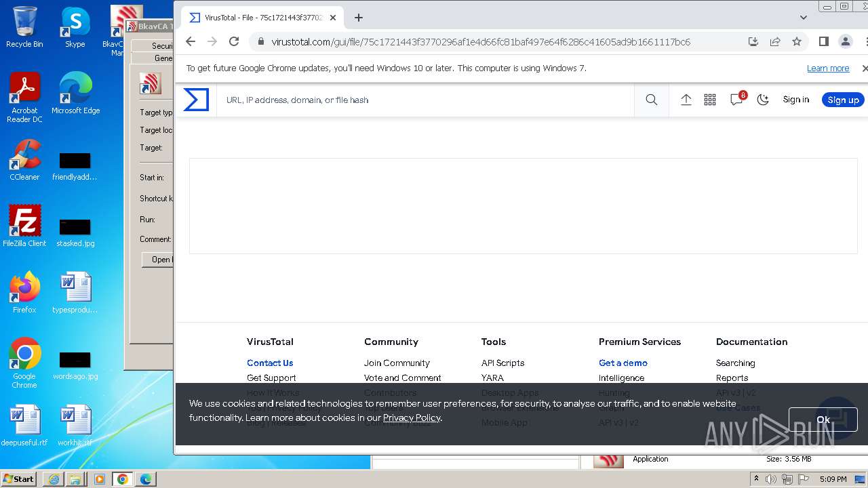The image size is (868, 488).
Task: Open YARA tools link
Action: [492, 378]
